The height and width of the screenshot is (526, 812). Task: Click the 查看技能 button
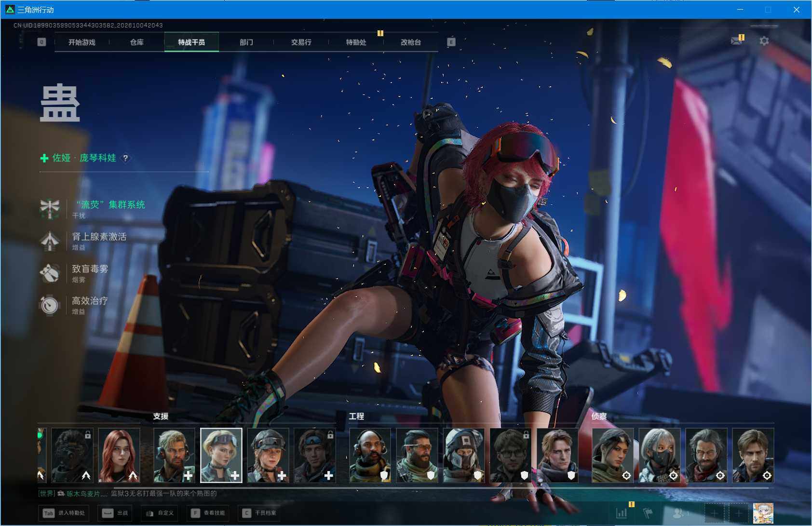(x=208, y=513)
